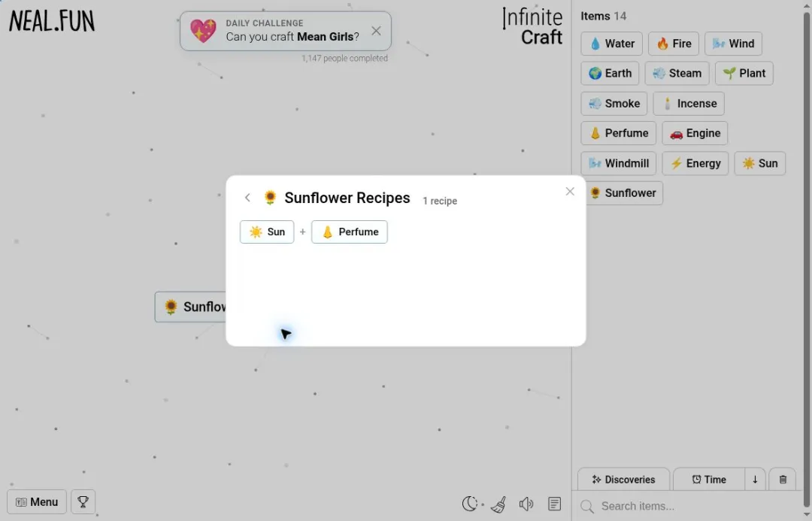Pick the Sunflower item in sidebar

pyautogui.click(x=625, y=193)
